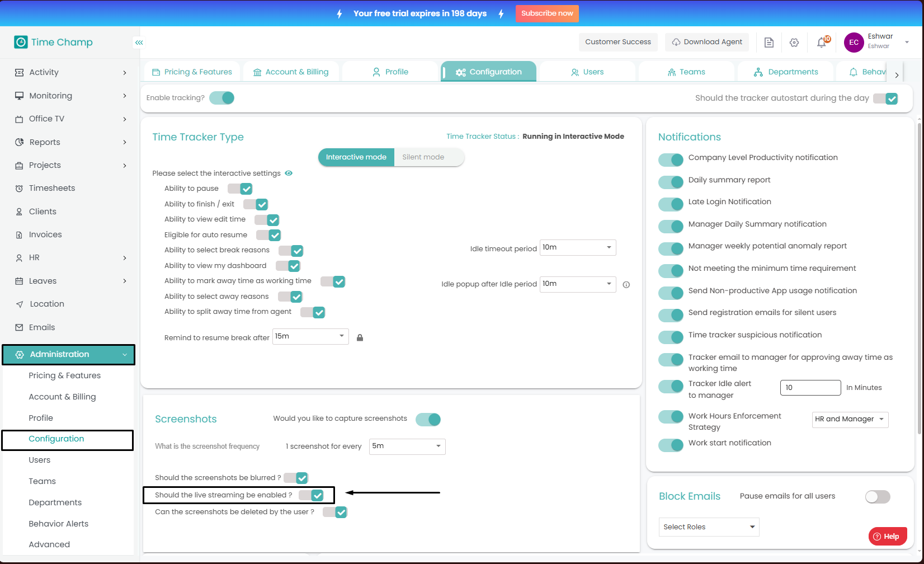Click the Time Champ logo icon
Viewport: 924px width, 564px height.
point(21,42)
